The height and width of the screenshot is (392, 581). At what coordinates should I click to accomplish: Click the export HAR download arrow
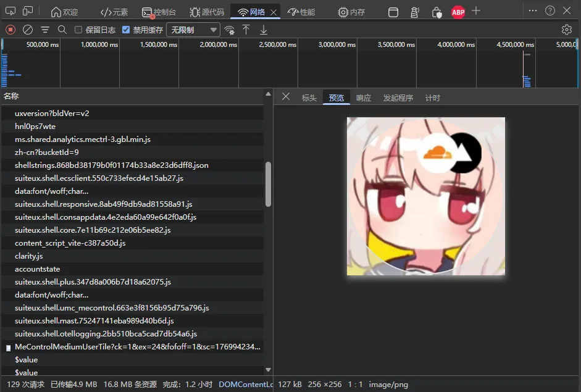[264, 30]
